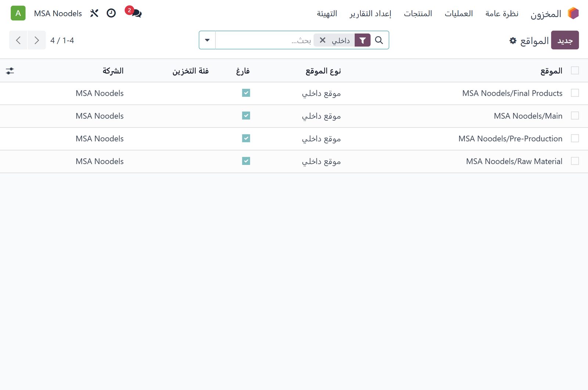This screenshot has height=390, width=588.
Task: Click company MSA Noodels in Final Products row
Action: tap(100, 93)
